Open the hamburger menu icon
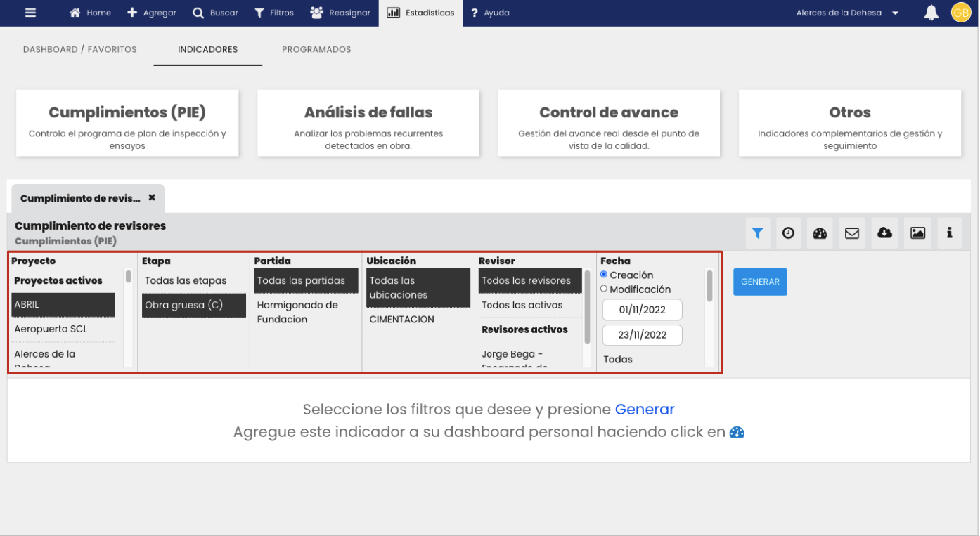This screenshot has height=536, width=980. tap(30, 13)
